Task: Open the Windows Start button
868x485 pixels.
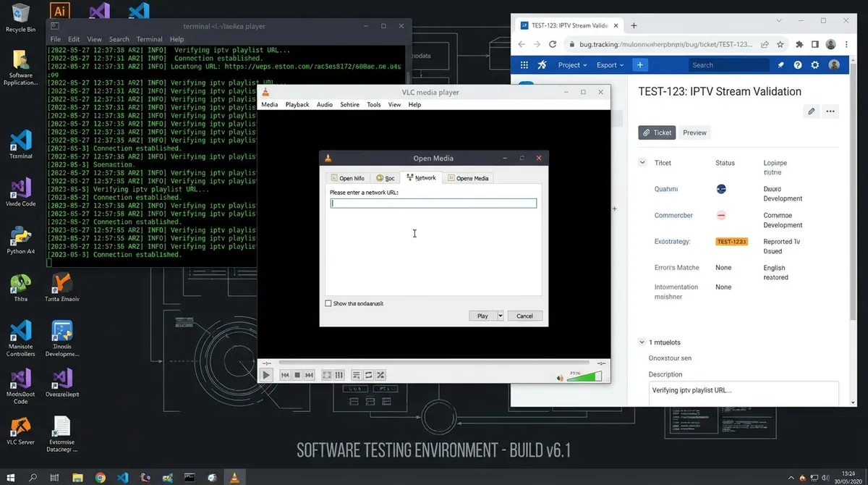Action: click(x=11, y=477)
